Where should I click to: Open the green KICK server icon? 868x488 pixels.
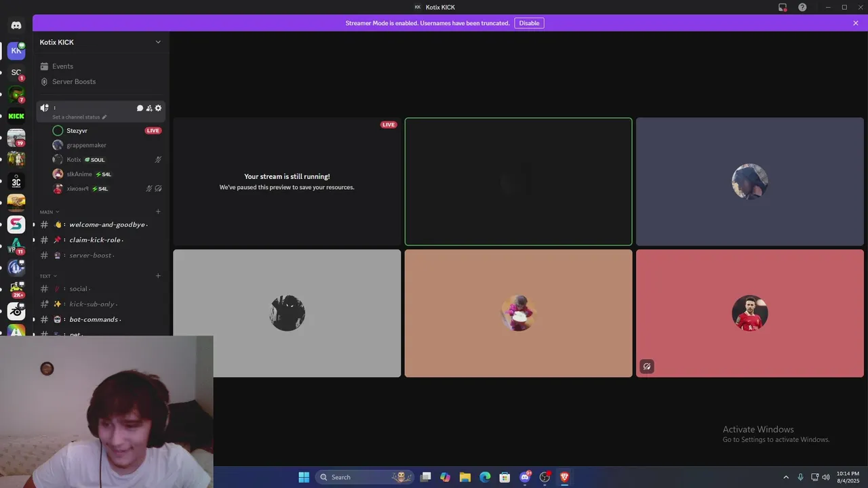click(16, 116)
